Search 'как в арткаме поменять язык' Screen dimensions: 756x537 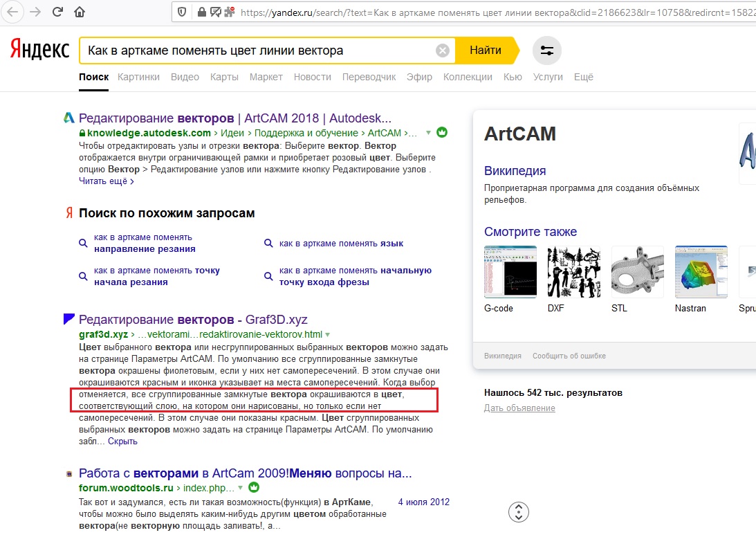[x=342, y=244]
